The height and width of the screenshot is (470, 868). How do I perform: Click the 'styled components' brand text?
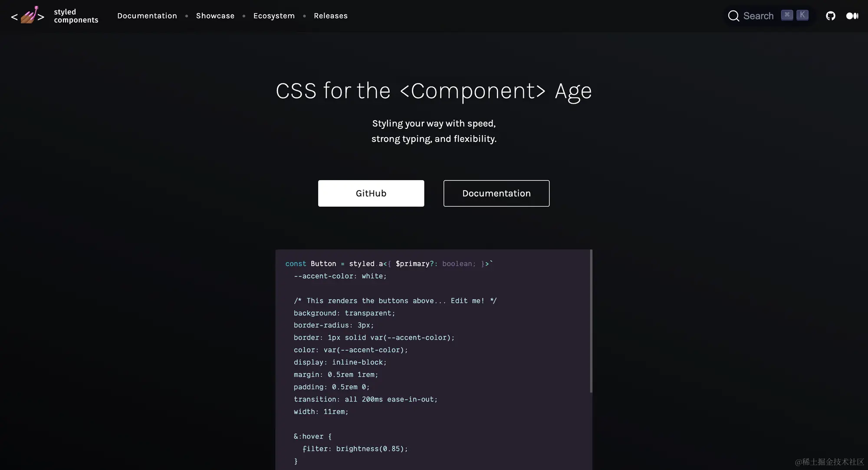click(76, 16)
